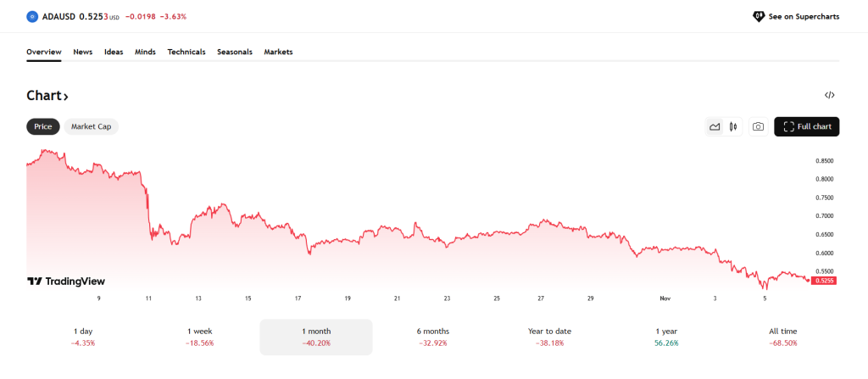Switch to the Technicals tab
This screenshot has height=379, width=868.
coord(186,52)
